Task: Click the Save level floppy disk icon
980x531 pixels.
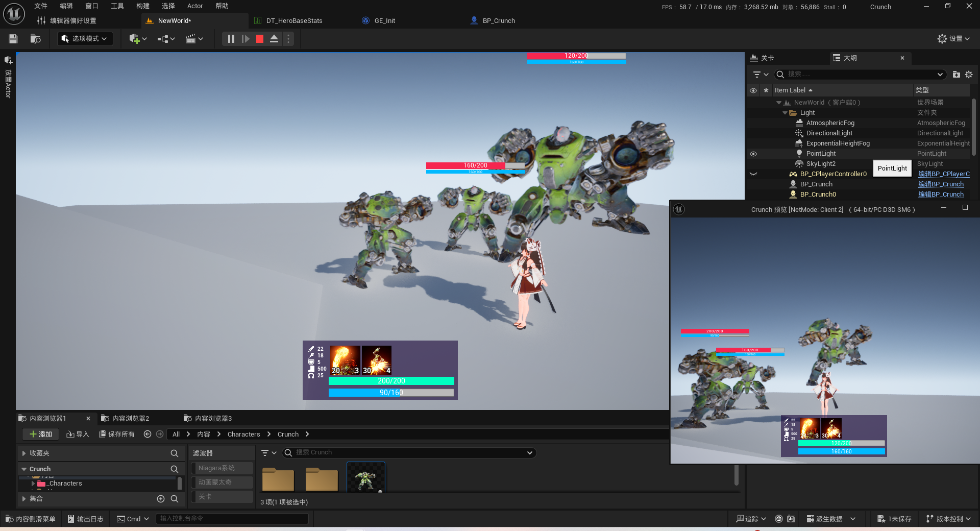Action: click(x=13, y=39)
